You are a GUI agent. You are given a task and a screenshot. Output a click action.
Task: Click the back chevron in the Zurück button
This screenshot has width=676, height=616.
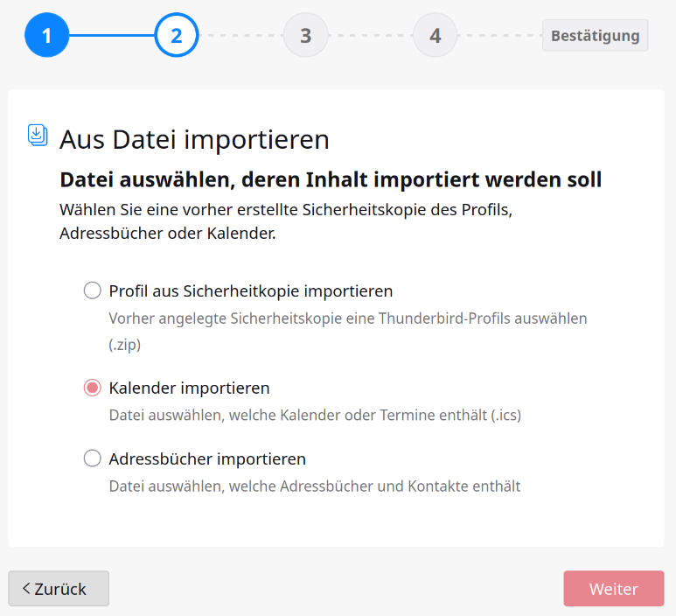[x=26, y=589]
